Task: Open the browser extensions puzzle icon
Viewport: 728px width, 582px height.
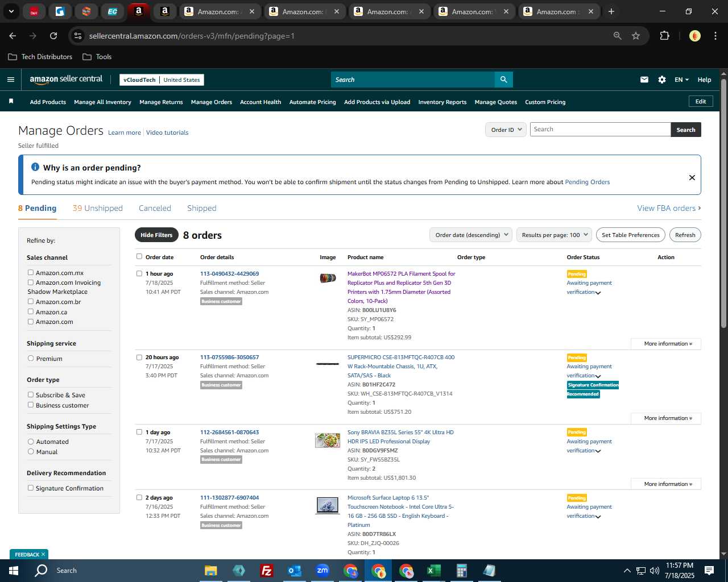Action: (x=664, y=36)
